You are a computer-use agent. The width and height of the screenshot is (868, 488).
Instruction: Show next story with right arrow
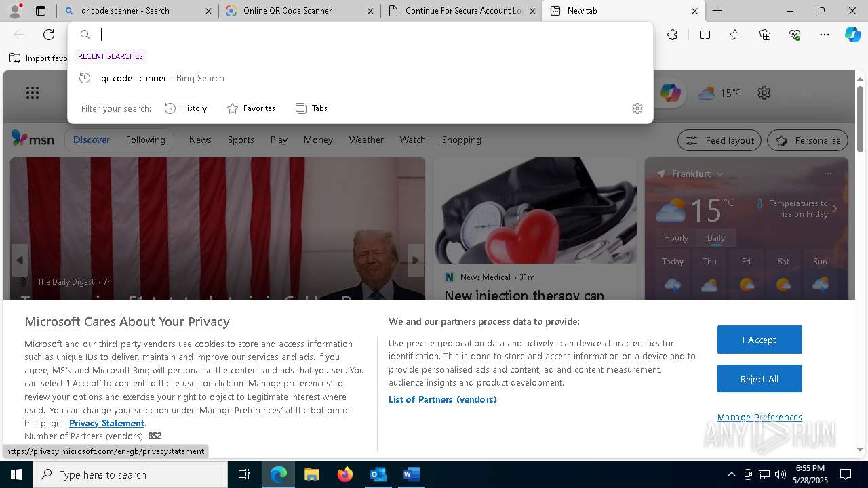(x=415, y=260)
